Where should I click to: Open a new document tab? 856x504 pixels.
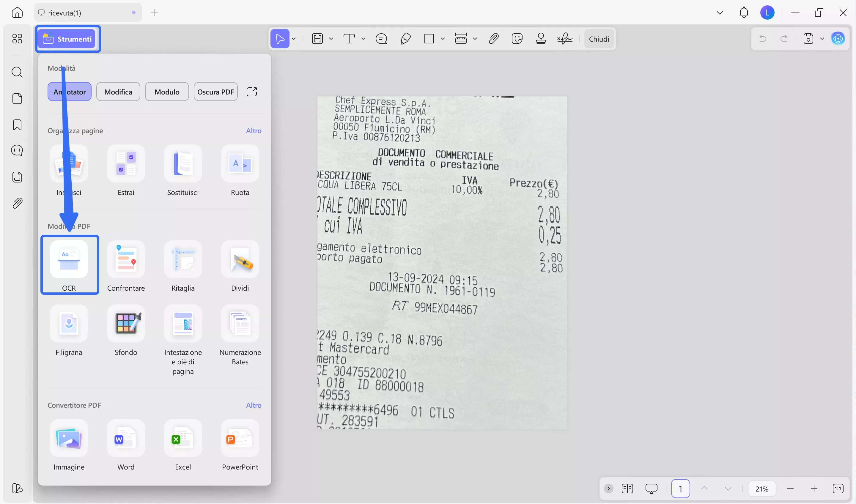155,12
